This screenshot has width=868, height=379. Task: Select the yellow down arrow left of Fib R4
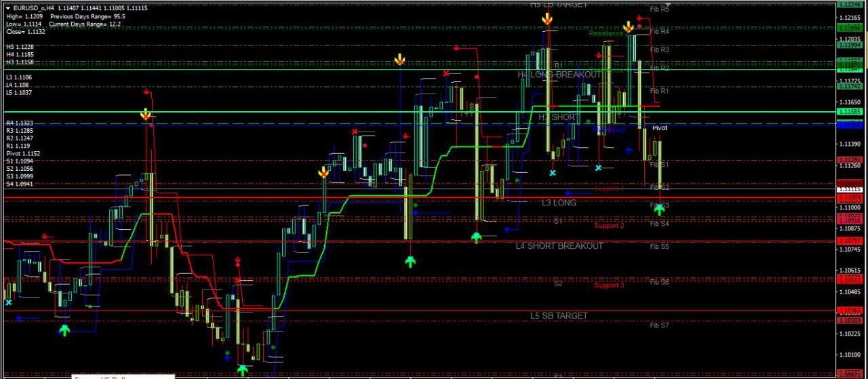pos(629,27)
